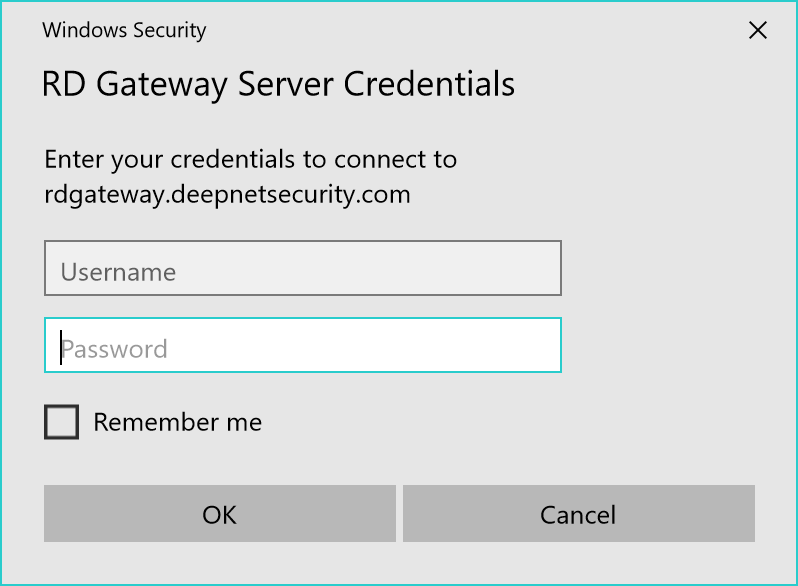
Task: Focus the Password input field
Action: pos(302,346)
